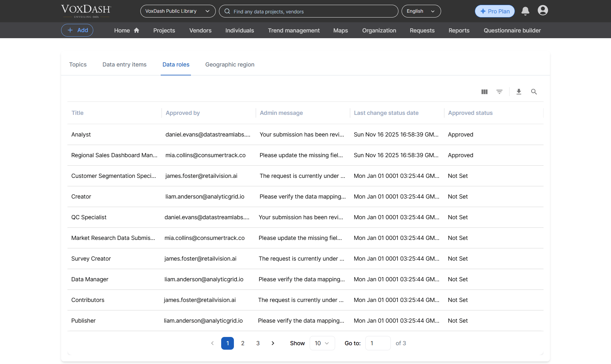The width and height of the screenshot is (611, 364).
Task: Open the Trend management menu
Action: 294,31
